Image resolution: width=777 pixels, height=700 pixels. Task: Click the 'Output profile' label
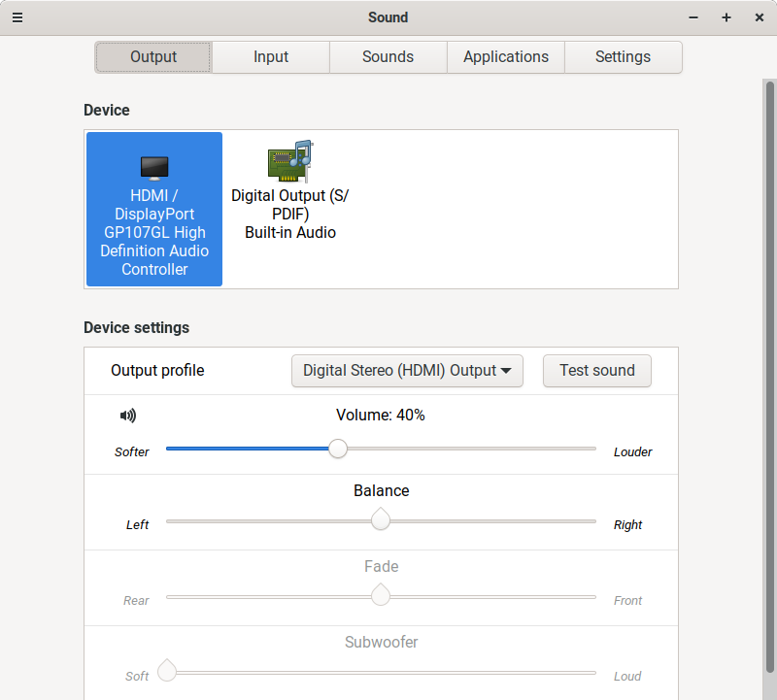coord(157,371)
